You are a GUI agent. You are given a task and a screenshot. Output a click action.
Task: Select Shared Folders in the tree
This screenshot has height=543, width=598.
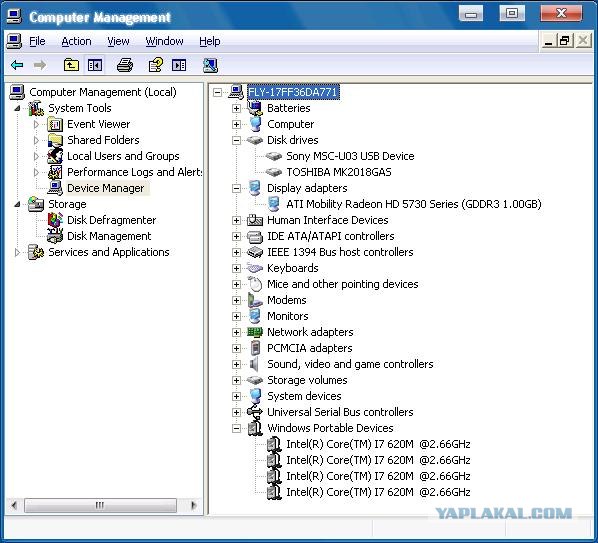tap(103, 140)
